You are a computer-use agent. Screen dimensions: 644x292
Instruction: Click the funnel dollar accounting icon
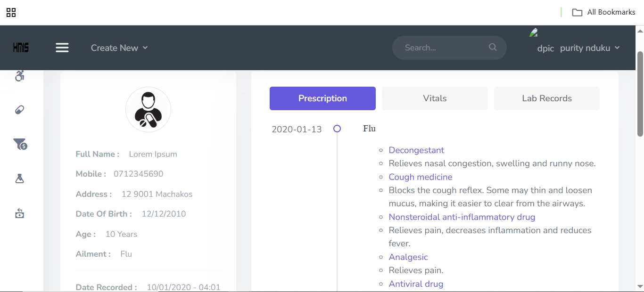click(20, 144)
